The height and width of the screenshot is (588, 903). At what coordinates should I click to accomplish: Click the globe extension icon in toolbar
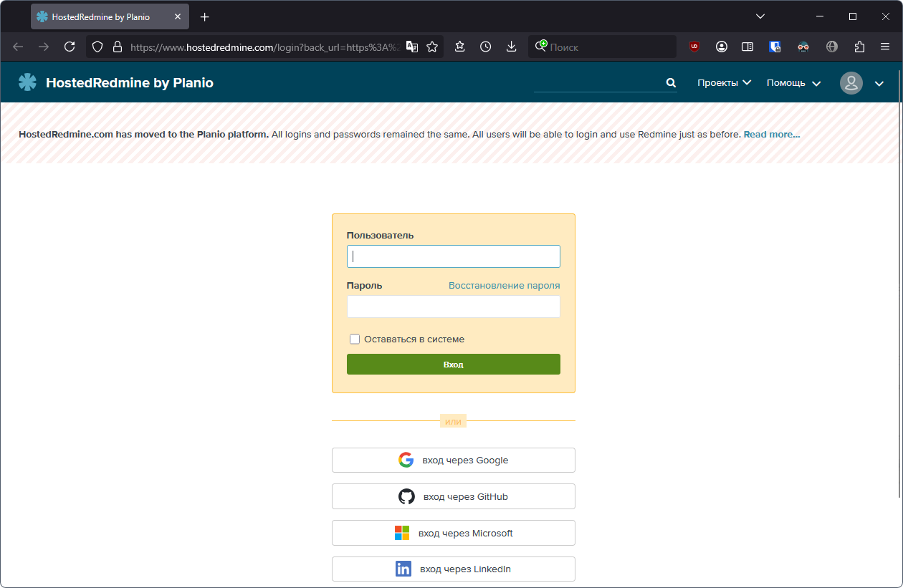(832, 47)
